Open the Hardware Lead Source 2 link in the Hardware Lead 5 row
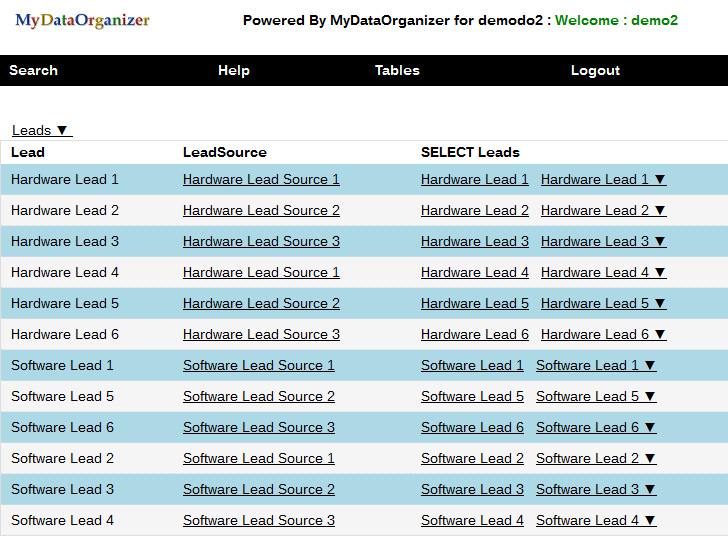This screenshot has height=557, width=728. [261, 304]
